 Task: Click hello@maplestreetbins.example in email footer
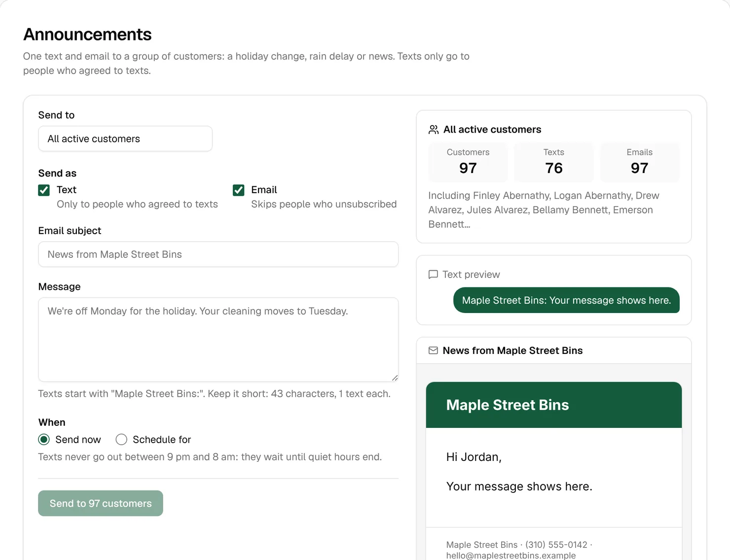(x=511, y=556)
